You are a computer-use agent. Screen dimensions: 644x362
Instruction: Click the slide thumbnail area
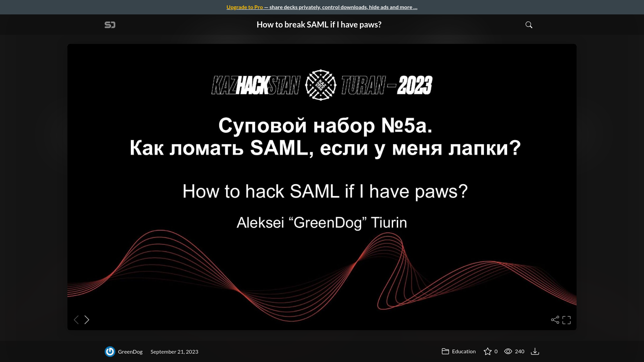pos(322,186)
